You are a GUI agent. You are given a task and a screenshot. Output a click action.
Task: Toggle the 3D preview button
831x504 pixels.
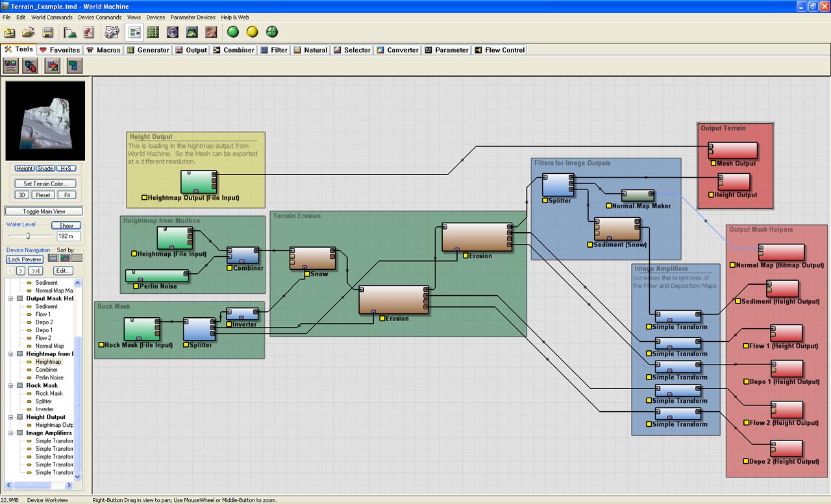pyautogui.click(x=22, y=195)
